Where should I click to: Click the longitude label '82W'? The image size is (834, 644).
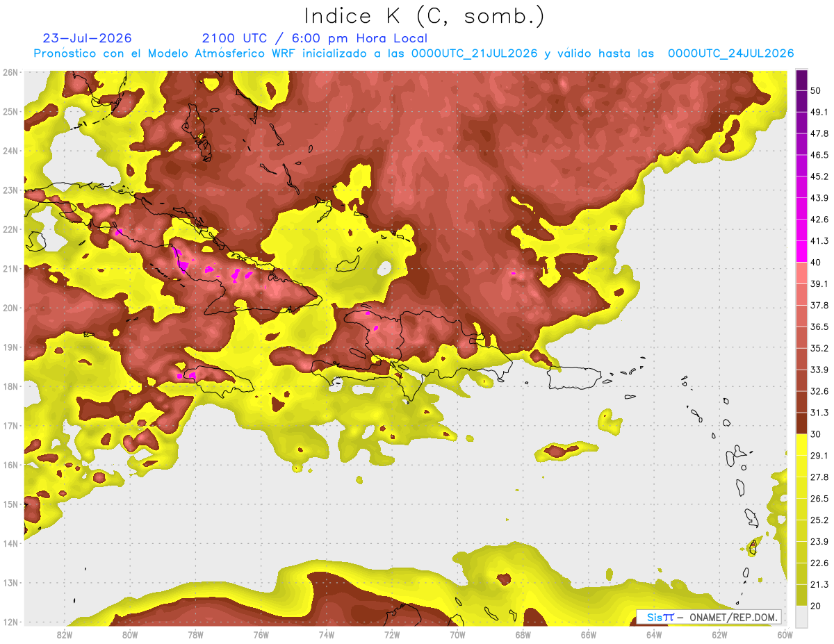[x=65, y=635]
